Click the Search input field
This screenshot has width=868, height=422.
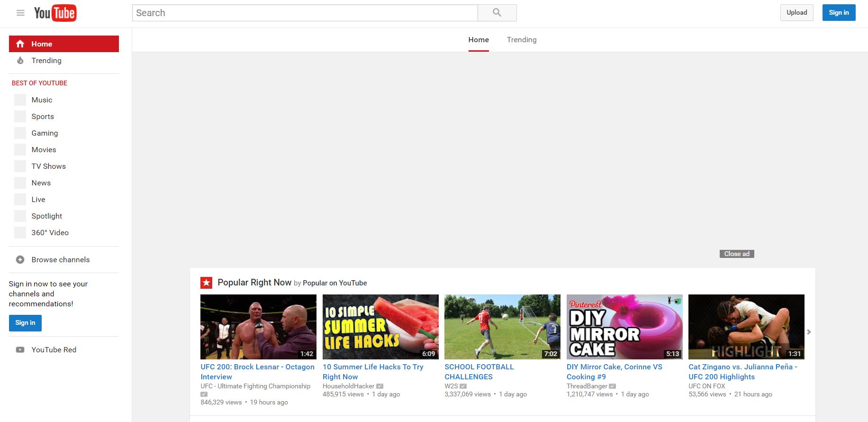(x=305, y=13)
